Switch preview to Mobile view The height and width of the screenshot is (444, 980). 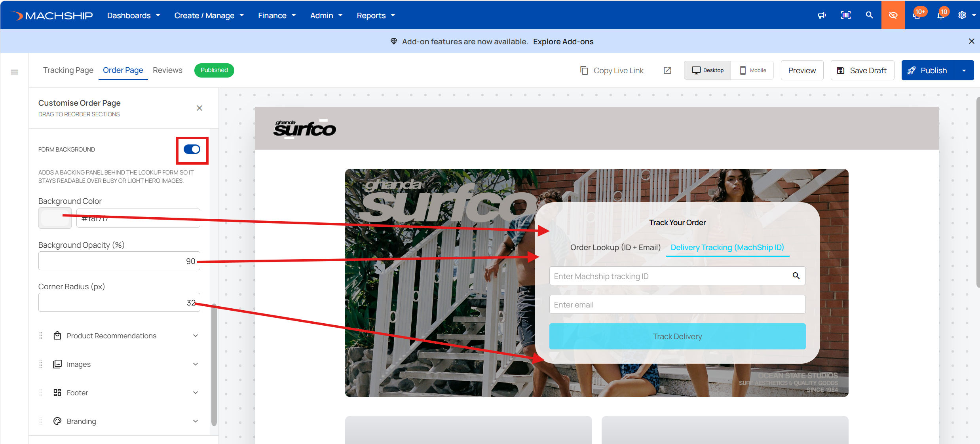pos(752,70)
